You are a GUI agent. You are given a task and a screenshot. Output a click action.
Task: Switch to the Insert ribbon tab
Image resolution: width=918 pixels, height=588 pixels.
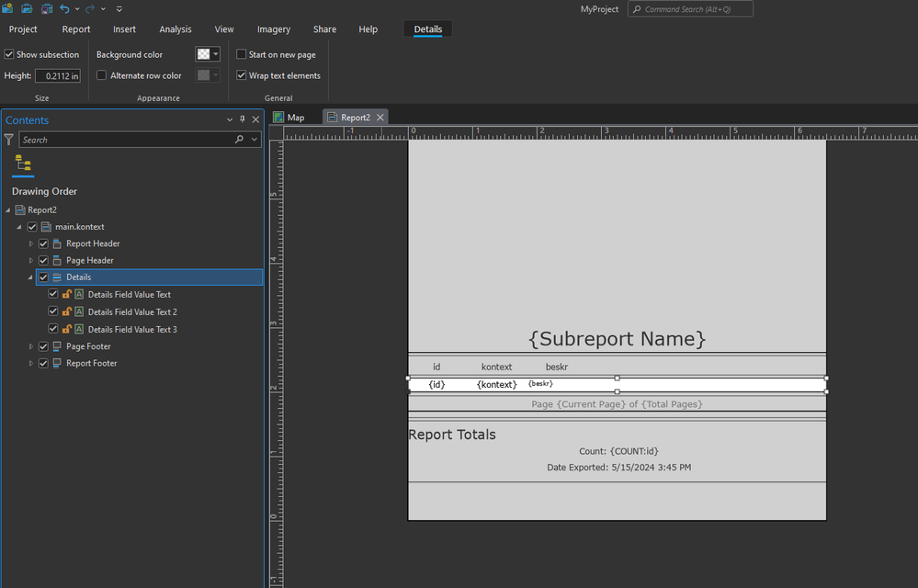[124, 29]
